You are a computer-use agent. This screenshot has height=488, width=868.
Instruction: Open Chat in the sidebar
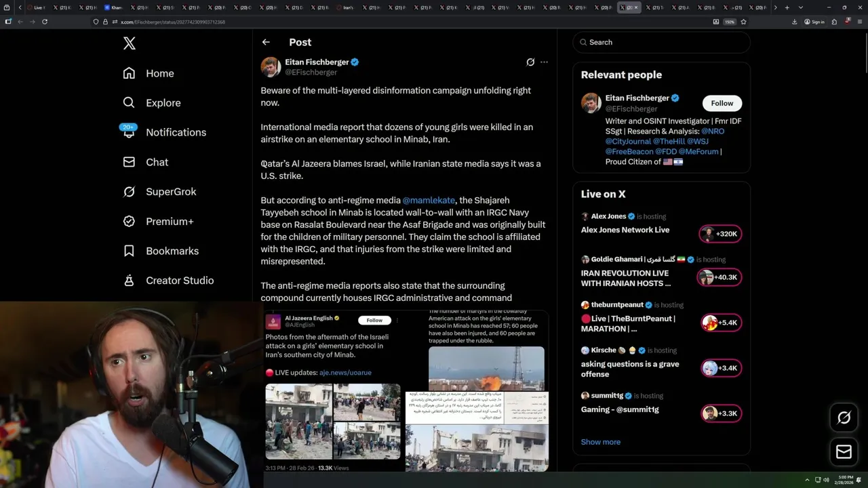tap(146, 162)
